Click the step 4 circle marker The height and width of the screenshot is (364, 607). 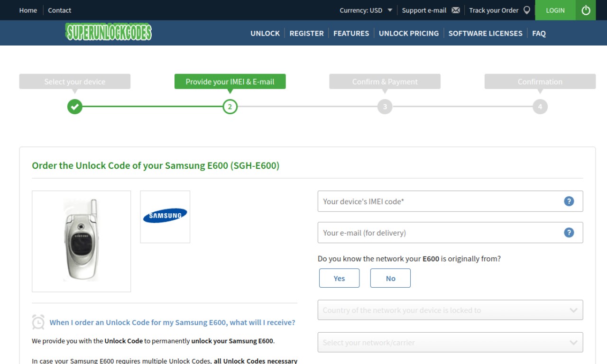point(540,107)
